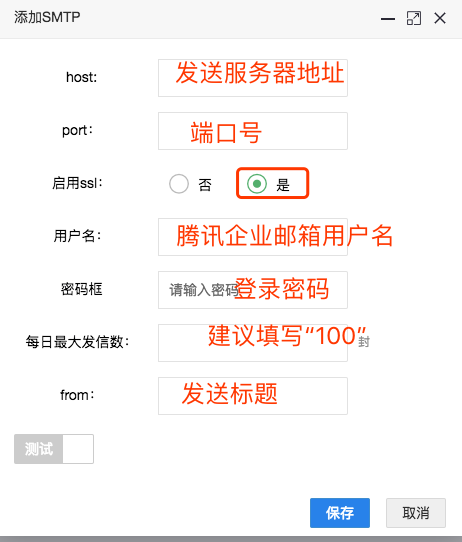Close the 添加SMTP dialog

(440, 18)
